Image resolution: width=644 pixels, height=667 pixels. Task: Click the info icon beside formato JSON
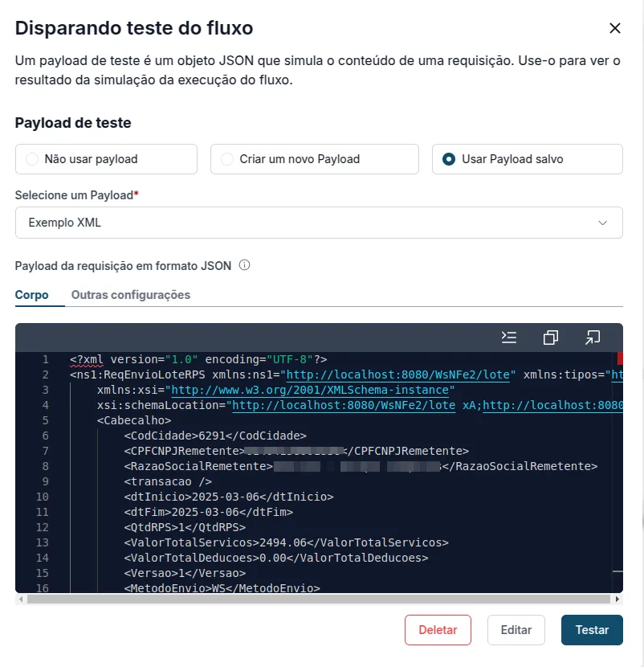[x=244, y=265]
